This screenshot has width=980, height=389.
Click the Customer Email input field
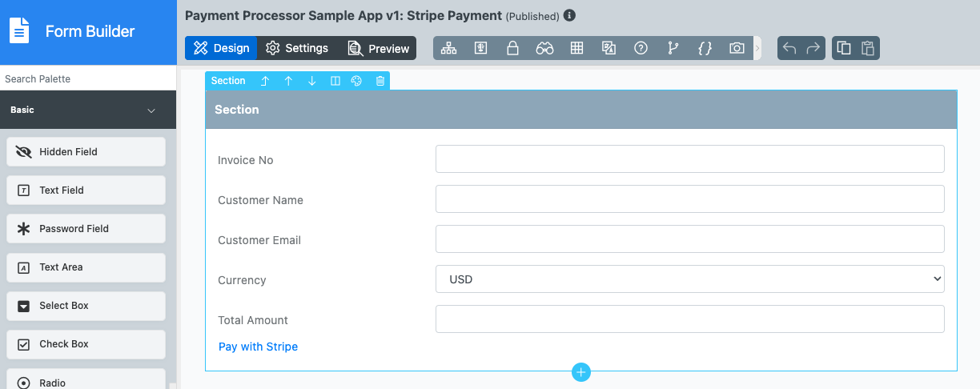pyautogui.click(x=690, y=239)
